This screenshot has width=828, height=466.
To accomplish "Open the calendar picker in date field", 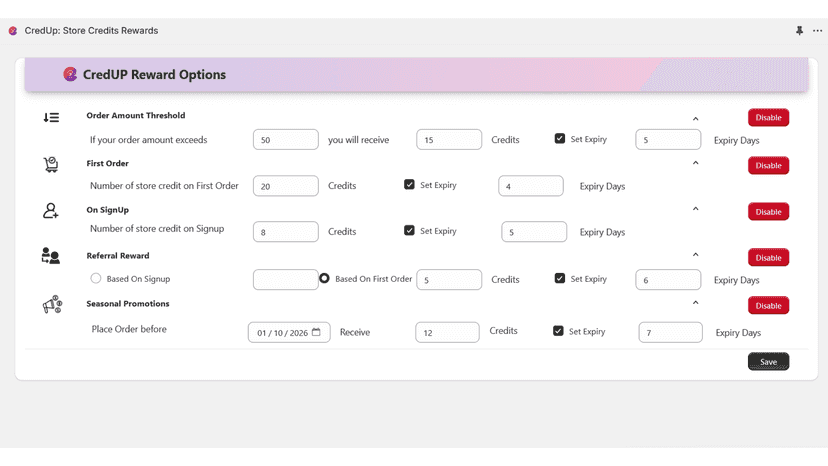I will tap(316, 332).
